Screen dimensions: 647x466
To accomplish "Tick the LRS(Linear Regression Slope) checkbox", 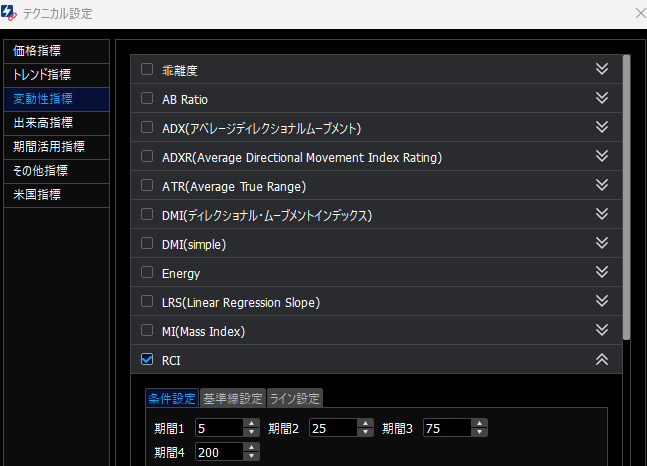I will [x=147, y=302].
